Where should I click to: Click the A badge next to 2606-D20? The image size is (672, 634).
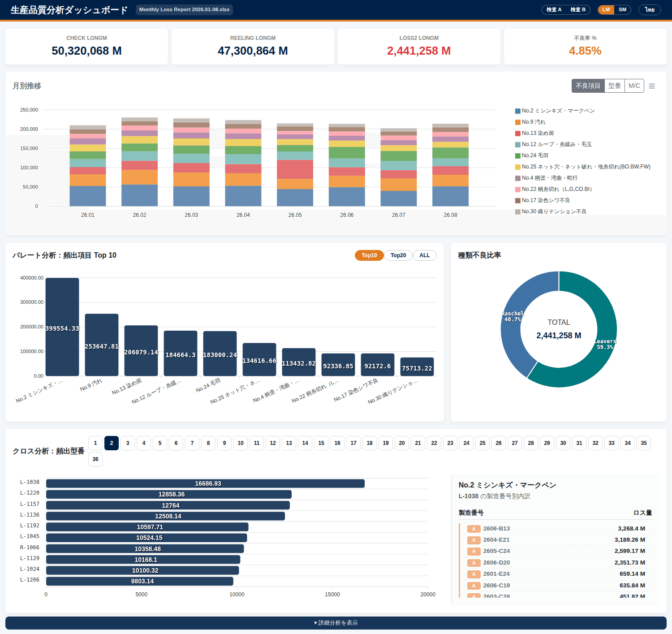[x=474, y=563]
